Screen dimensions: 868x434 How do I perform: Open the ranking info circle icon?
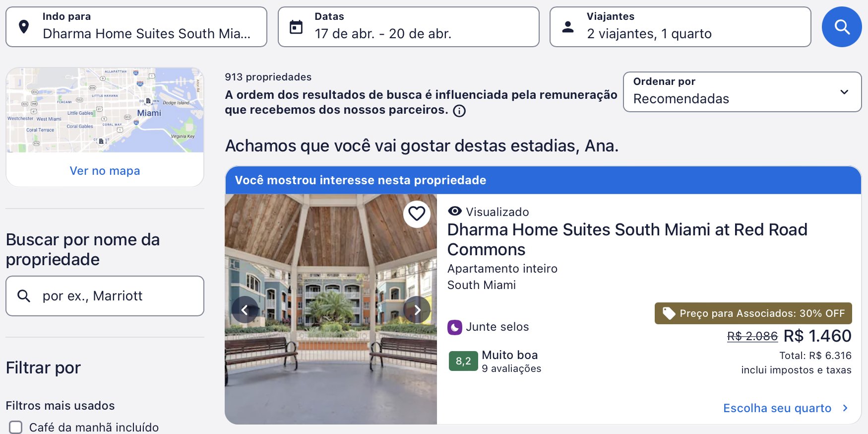click(459, 111)
